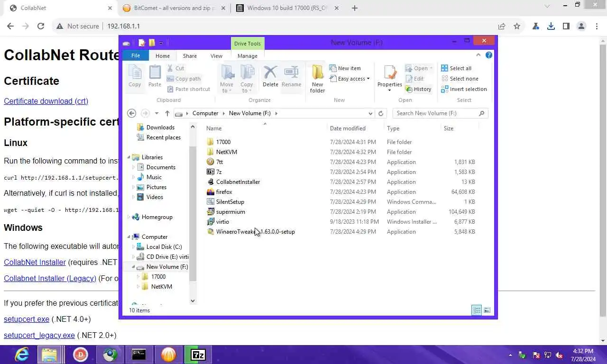The height and width of the screenshot is (364, 607).
Task: Click Select all in ribbon
Action: tap(456, 68)
